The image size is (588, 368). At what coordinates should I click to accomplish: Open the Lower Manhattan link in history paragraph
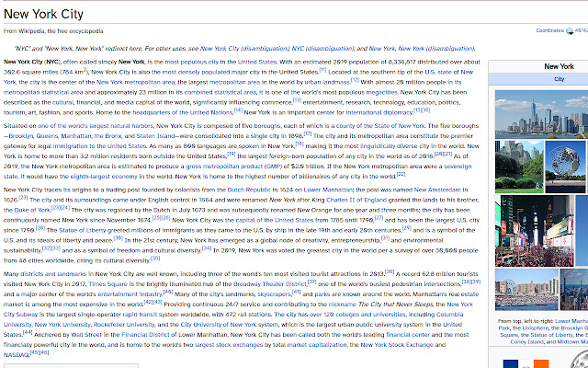[x=328, y=190]
